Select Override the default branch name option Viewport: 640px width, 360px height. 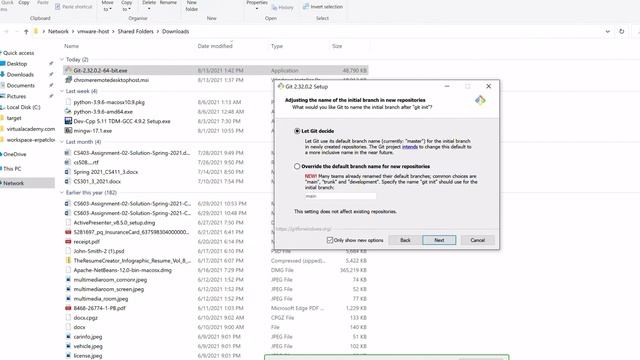[297, 167]
